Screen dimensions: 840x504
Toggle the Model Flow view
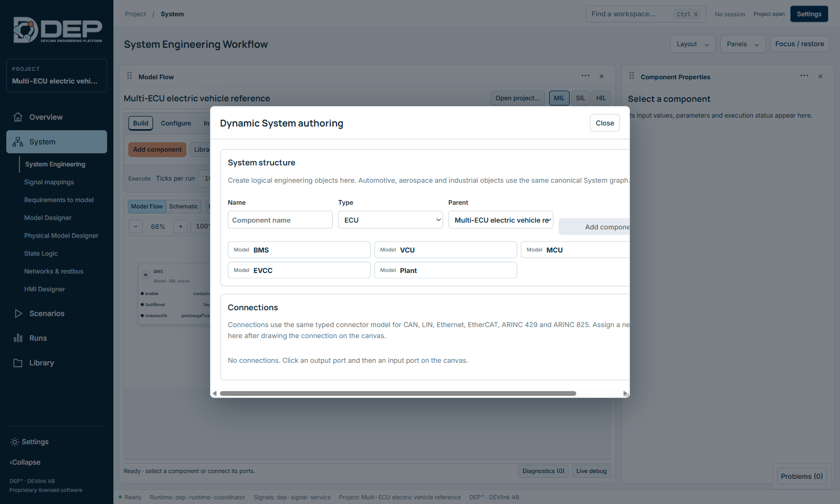point(147,206)
